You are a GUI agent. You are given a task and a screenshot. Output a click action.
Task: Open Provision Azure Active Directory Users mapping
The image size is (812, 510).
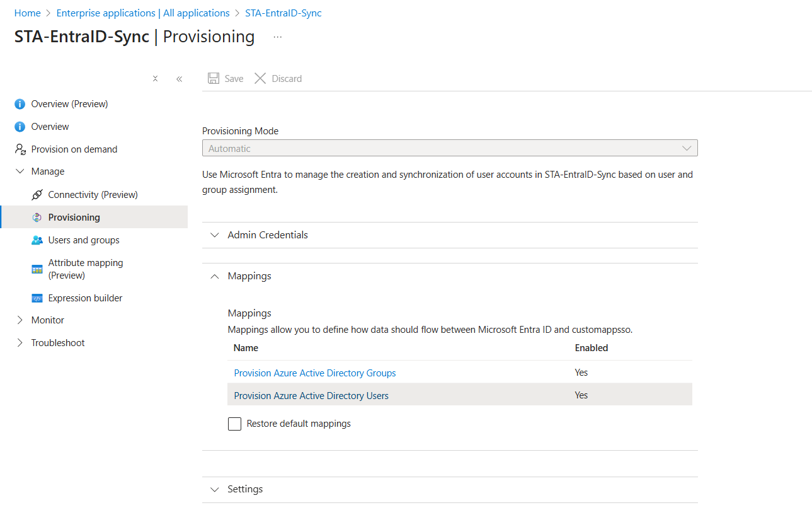[x=311, y=396]
